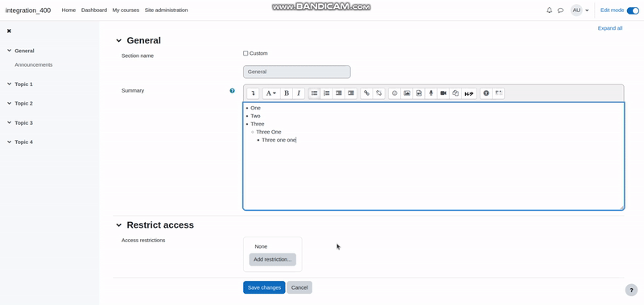Image resolution: width=644 pixels, height=305 pixels.
Task: Collapse Topic 1 in course index
Action: pyautogui.click(x=9, y=84)
